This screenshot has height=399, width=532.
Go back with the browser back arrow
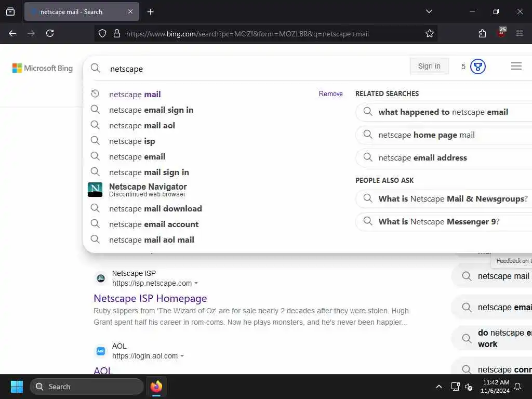pyautogui.click(x=12, y=33)
